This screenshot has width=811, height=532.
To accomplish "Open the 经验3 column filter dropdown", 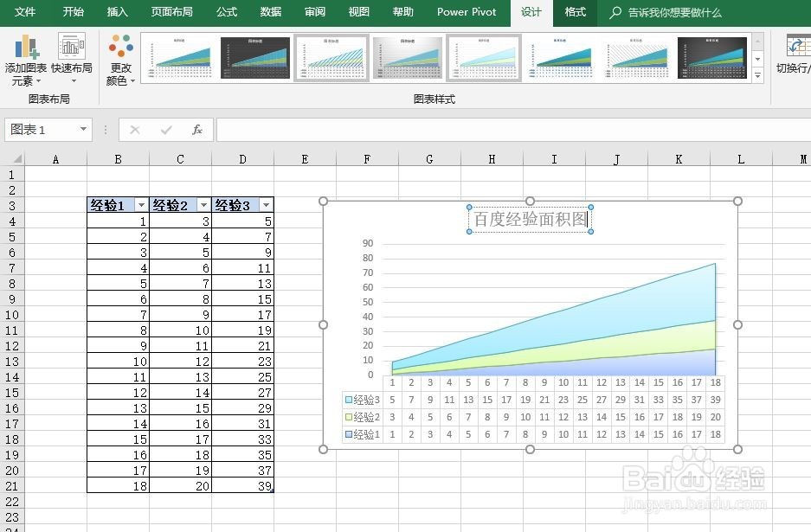I will click(x=266, y=205).
